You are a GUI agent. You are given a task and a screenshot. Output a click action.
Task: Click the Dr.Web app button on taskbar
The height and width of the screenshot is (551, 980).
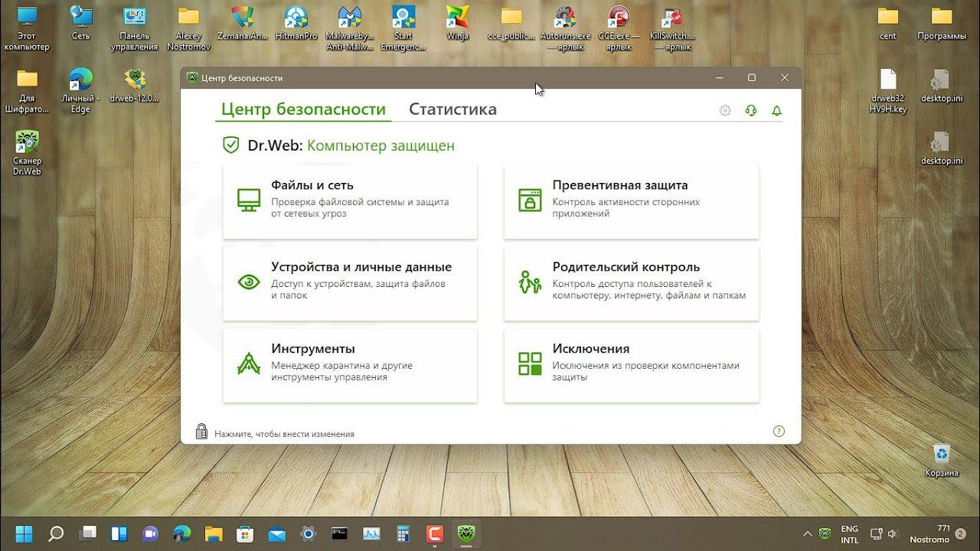tap(465, 533)
